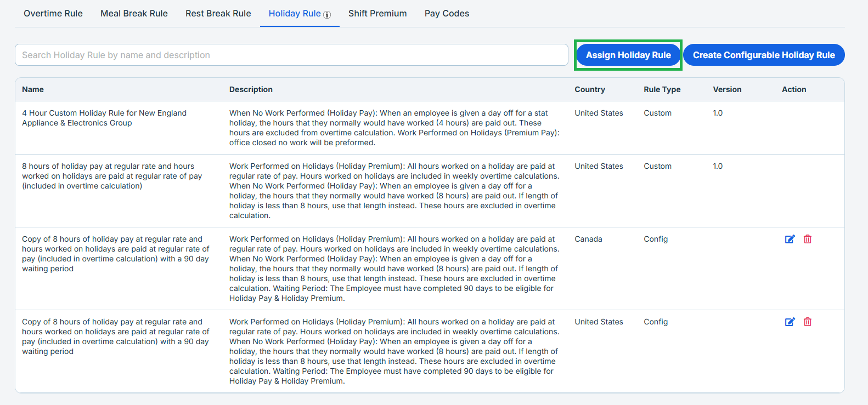Click the Description column header

[251, 89]
